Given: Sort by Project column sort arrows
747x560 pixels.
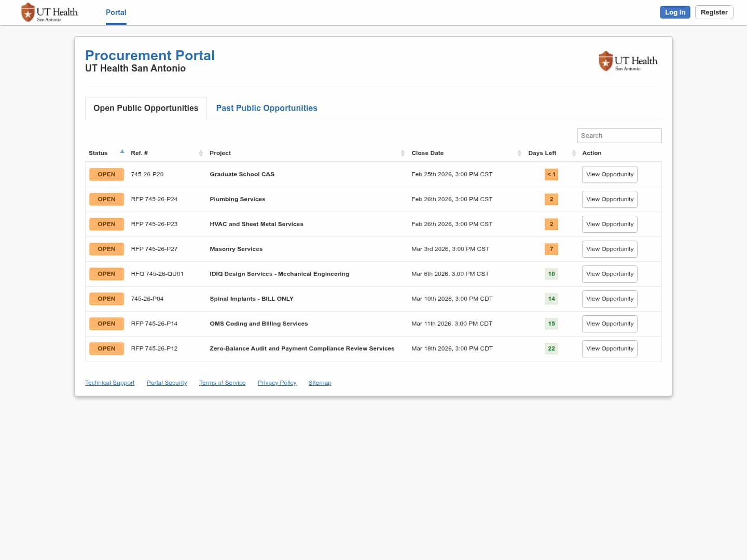Looking at the screenshot, I should pyautogui.click(x=403, y=153).
